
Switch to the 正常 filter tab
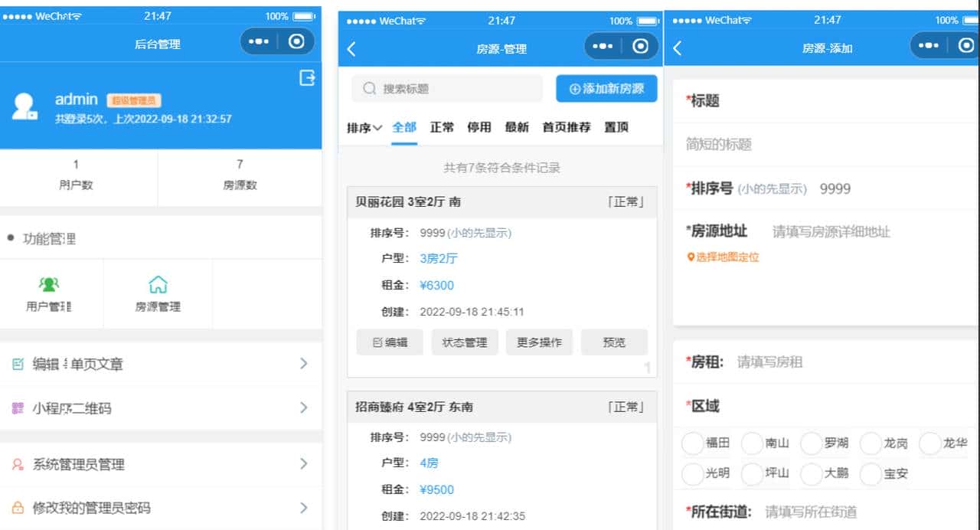(x=442, y=127)
